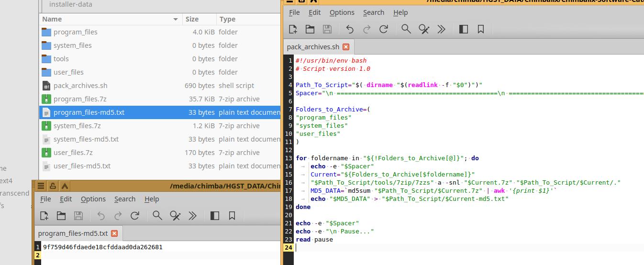Click the reload icon in the pack_archives.sh editor
Viewport: 644px width, 265px height.
[384, 29]
